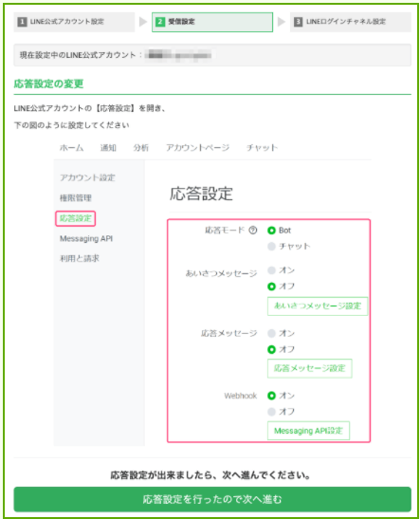Set あいさつメッセージ to オフ

271,287
